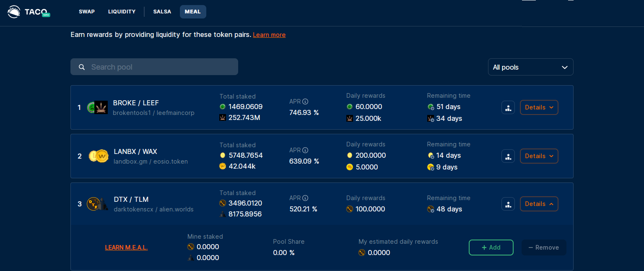Switch to the SWAP tab
The width and height of the screenshot is (644, 271).
[87, 12]
